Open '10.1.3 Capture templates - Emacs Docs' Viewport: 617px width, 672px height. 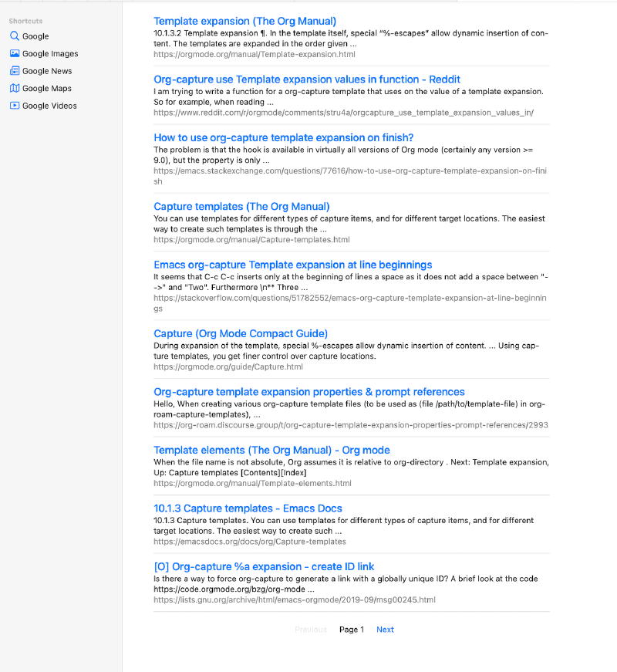248,508
